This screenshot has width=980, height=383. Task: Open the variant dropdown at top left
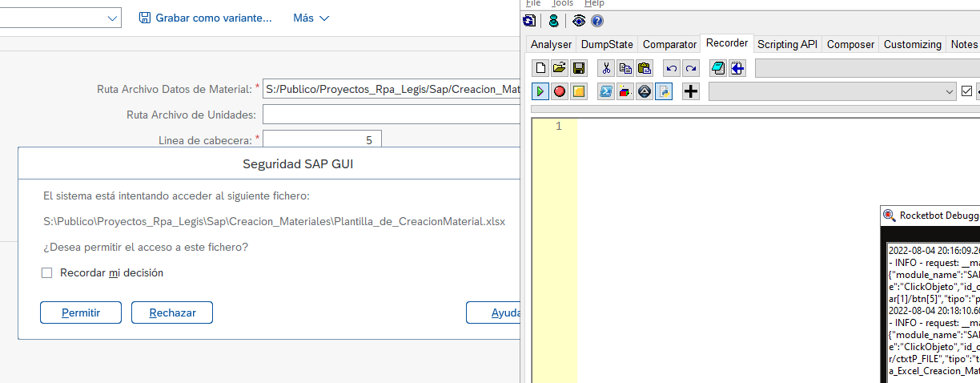110,18
